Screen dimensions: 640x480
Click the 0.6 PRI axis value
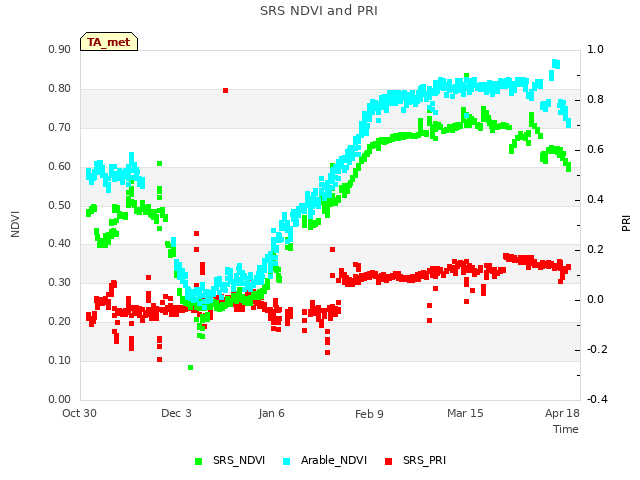tap(595, 150)
